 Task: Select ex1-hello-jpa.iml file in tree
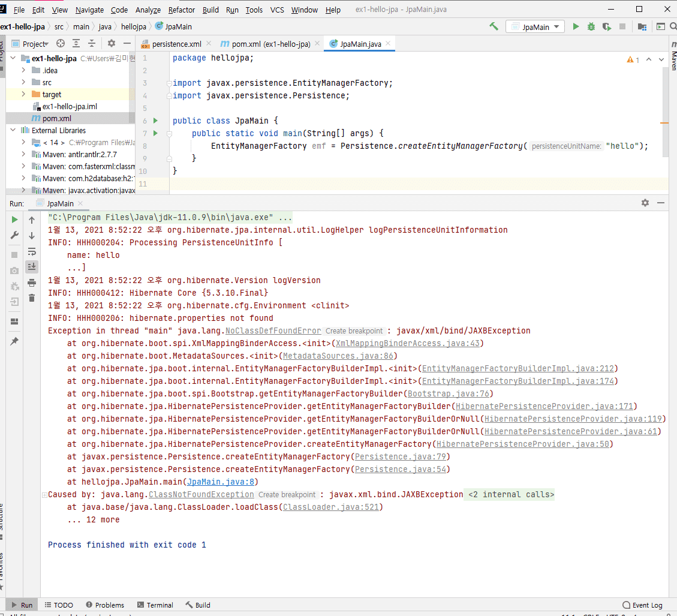(70, 106)
